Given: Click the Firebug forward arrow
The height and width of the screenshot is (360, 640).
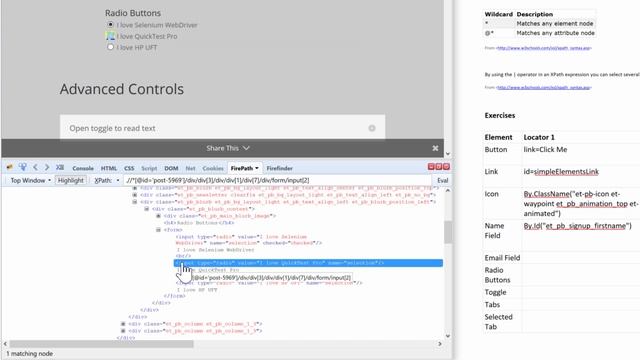Looking at the screenshot, I should coord(47,167).
